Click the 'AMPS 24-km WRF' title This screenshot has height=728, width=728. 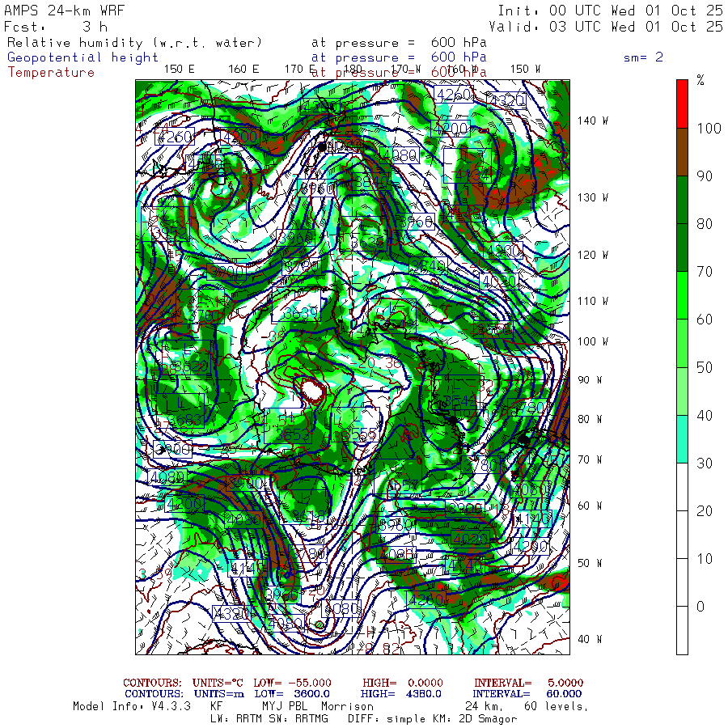(x=65, y=11)
